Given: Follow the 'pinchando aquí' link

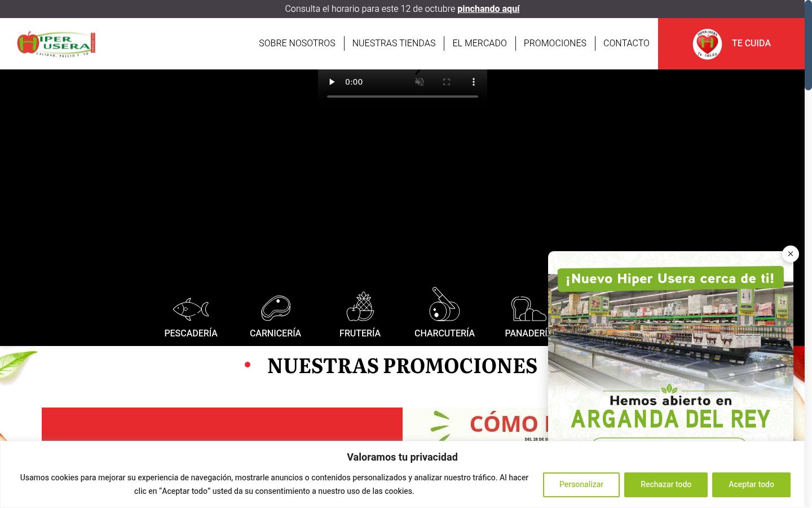Looking at the screenshot, I should 488,9.
